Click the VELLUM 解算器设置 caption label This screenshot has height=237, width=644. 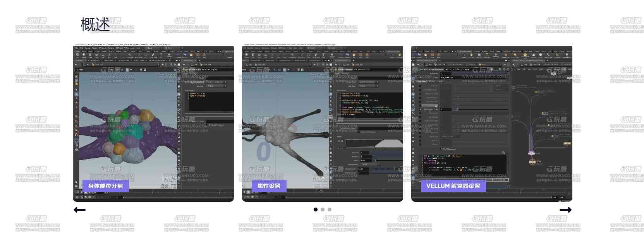point(453,186)
